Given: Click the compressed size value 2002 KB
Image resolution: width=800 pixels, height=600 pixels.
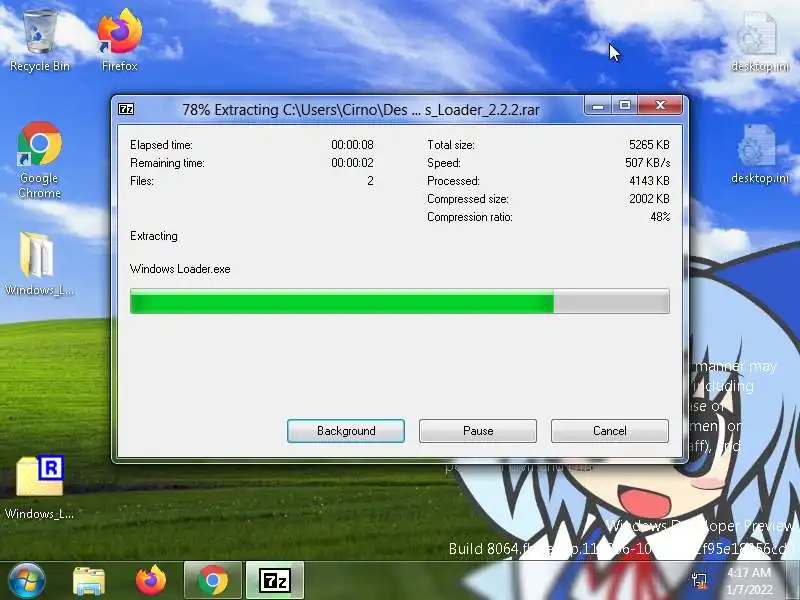Looking at the screenshot, I should pyautogui.click(x=649, y=199).
